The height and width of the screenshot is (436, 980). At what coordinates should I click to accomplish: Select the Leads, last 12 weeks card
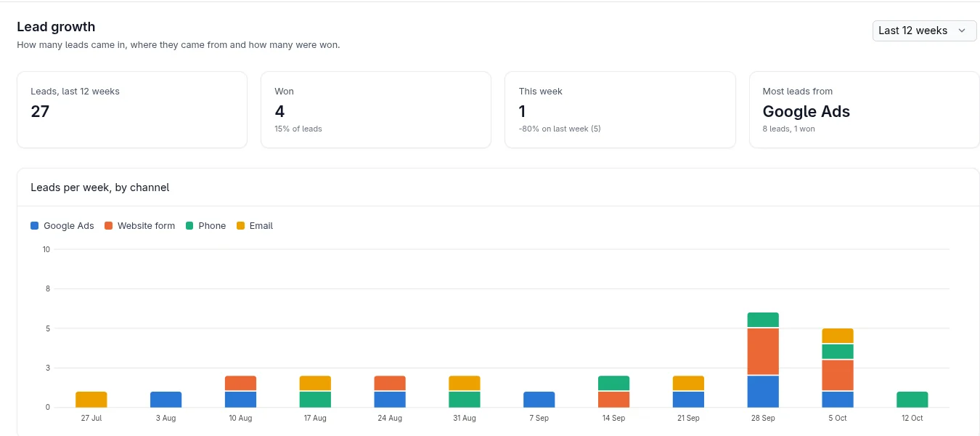click(x=132, y=110)
